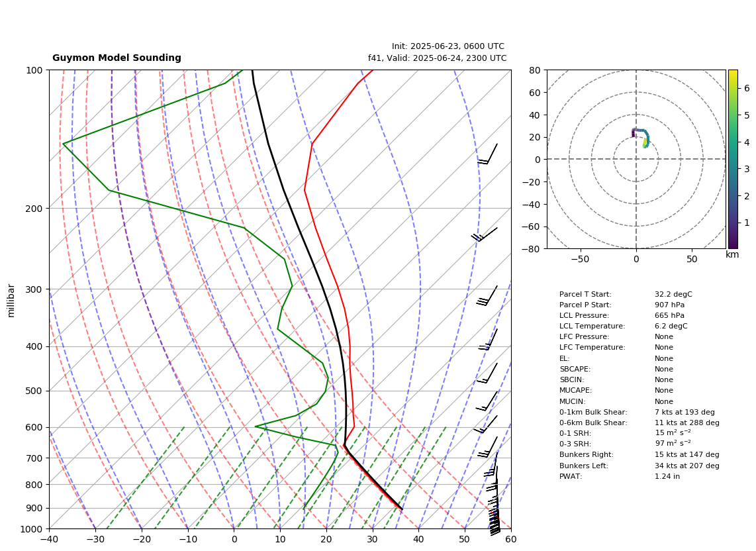Image resolution: width=756 pixels, height=551 pixels.
Task: Click the hodograph height colorbar
Action: 733,159
